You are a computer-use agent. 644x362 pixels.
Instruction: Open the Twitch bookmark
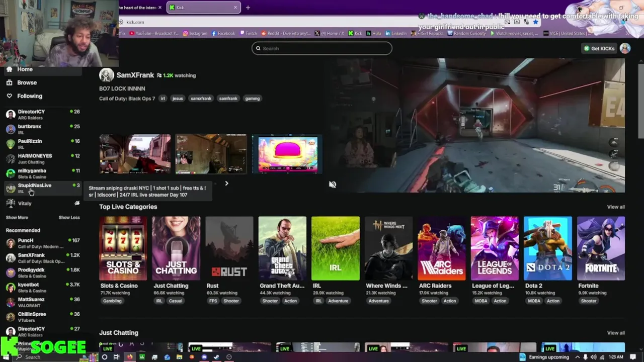pyautogui.click(x=249, y=33)
